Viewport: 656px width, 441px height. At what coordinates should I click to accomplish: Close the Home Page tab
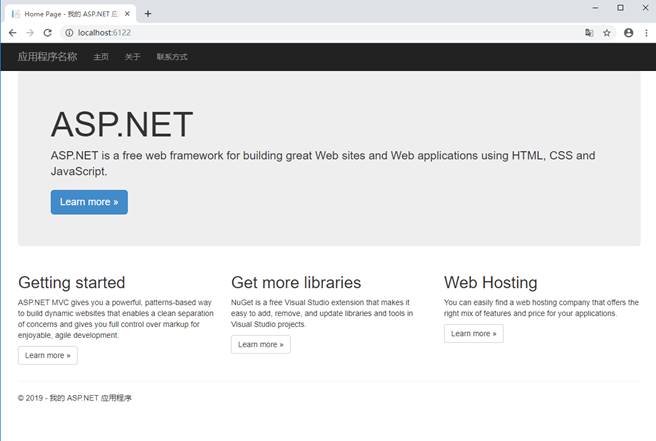(x=127, y=14)
